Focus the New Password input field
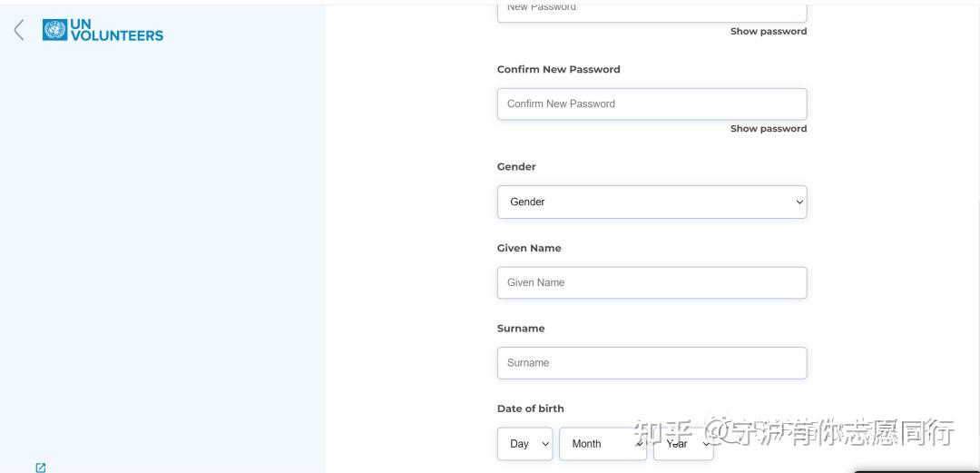The height and width of the screenshot is (473, 980). (x=652, y=9)
